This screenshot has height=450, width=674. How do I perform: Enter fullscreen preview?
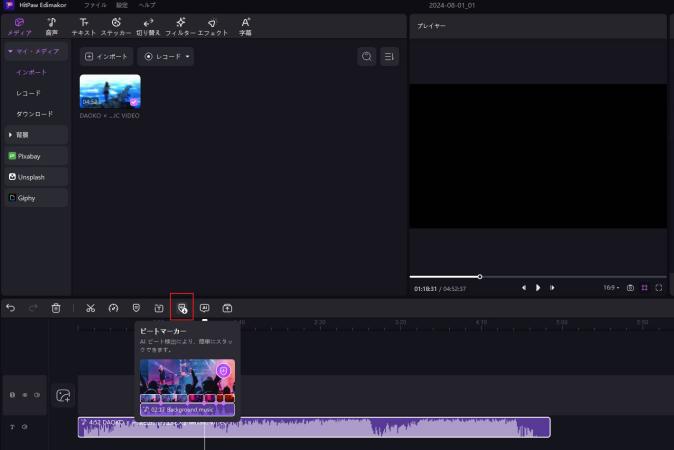(659, 288)
